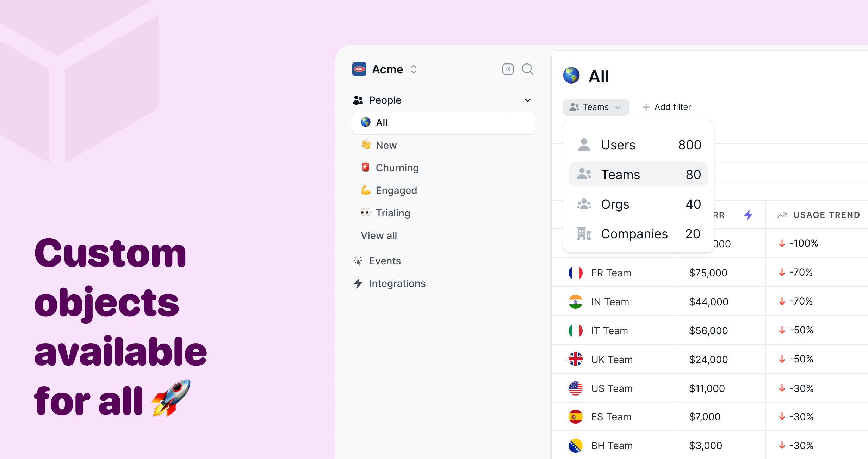868x459 pixels.
Task: Open the Teams object type dropdown
Action: pyautogui.click(x=595, y=107)
